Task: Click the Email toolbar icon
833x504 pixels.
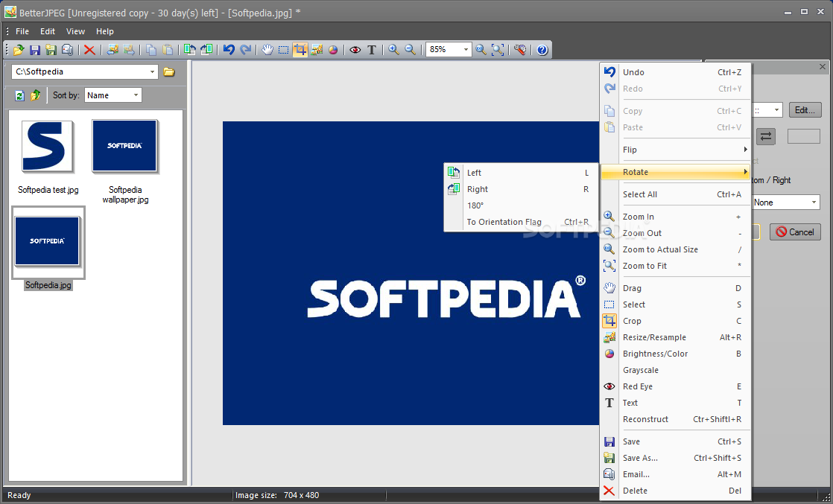Action: 68,50
